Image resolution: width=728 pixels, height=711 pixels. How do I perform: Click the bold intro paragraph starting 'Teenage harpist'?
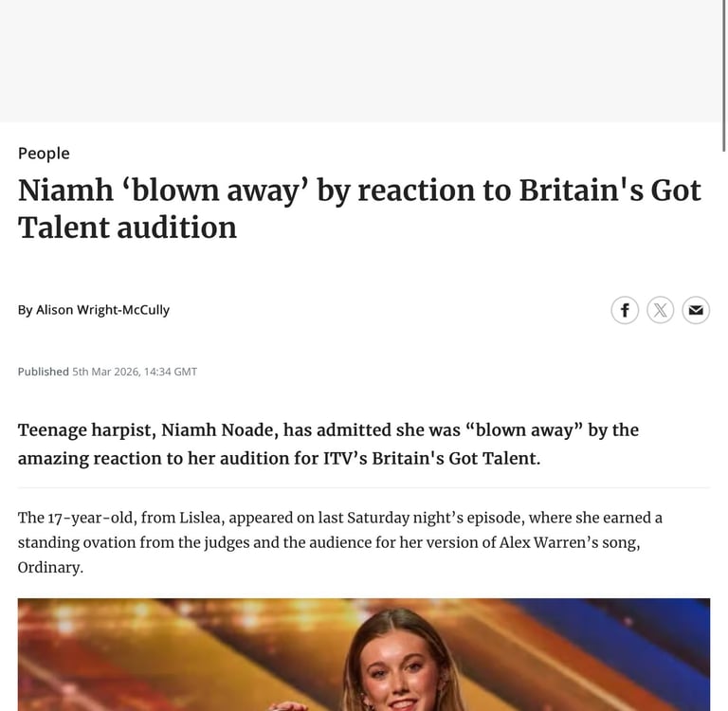(328, 444)
